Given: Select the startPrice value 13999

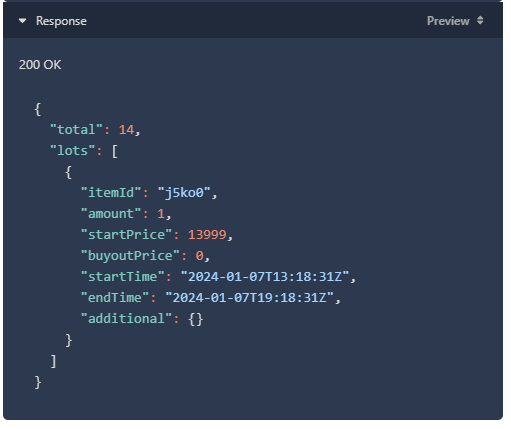Looking at the screenshot, I should [207, 235].
